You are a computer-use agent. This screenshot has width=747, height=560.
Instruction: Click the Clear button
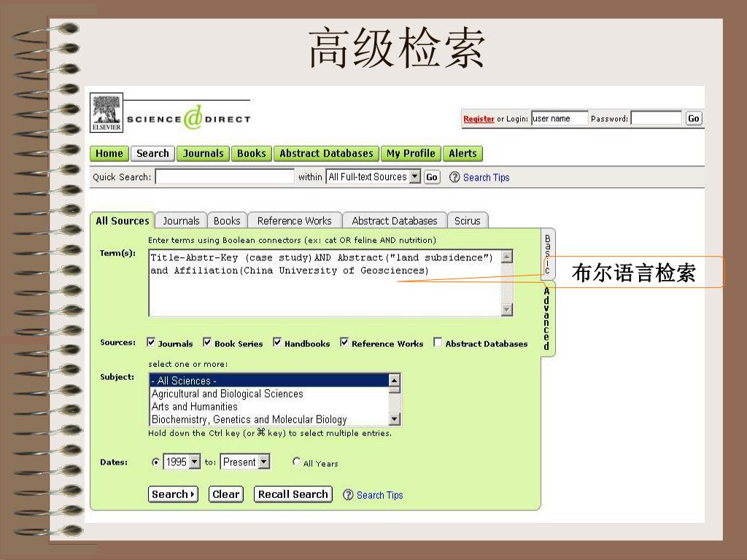pos(226,494)
